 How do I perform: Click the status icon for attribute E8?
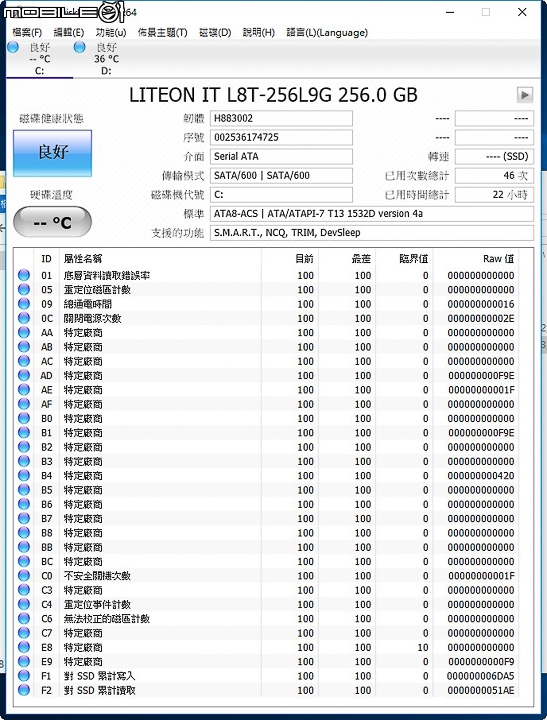(x=24, y=647)
